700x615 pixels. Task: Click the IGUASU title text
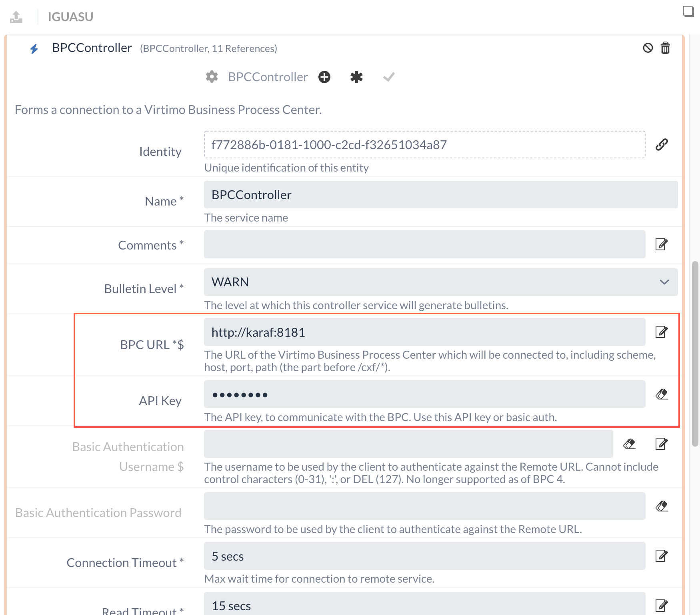(x=70, y=17)
